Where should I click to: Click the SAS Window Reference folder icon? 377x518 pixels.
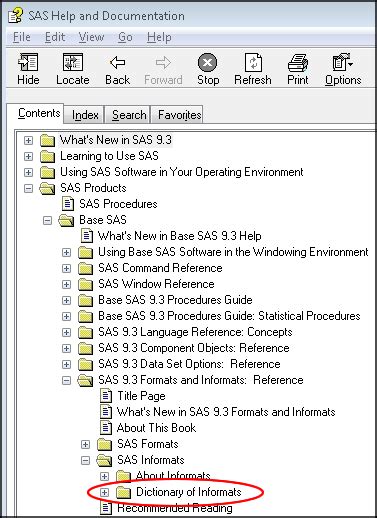tap(85, 284)
